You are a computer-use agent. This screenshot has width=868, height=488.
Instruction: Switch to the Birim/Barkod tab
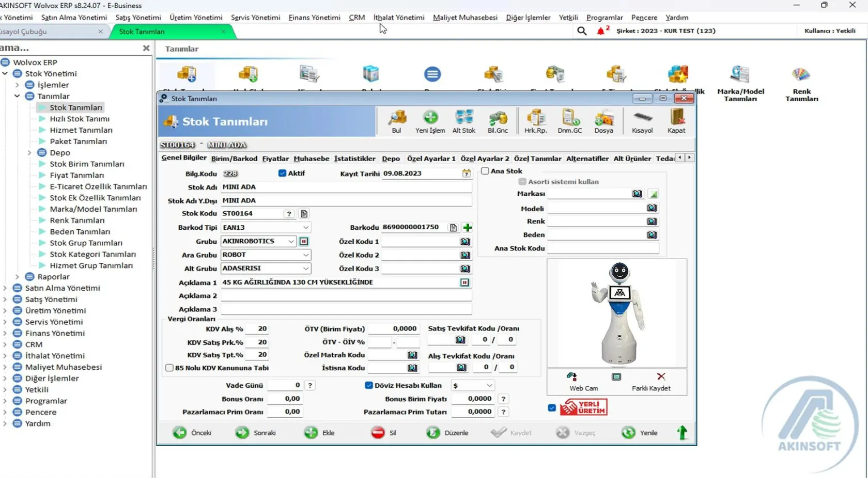click(x=234, y=159)
